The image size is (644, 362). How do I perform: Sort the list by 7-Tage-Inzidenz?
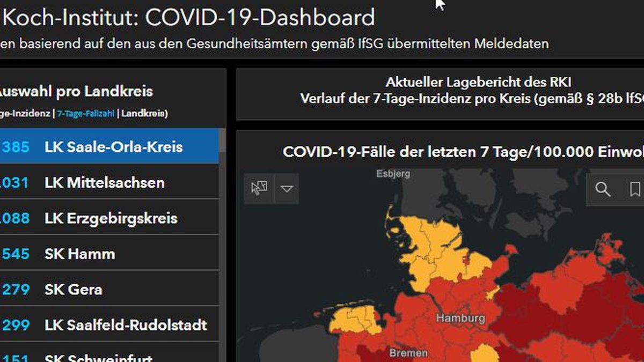pyautogui.click(x=25, y=114)
